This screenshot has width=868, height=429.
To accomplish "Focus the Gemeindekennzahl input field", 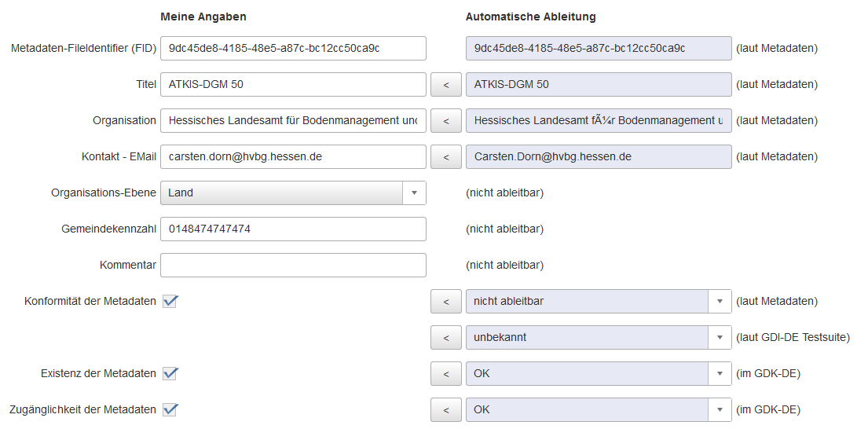I will 293,229.
